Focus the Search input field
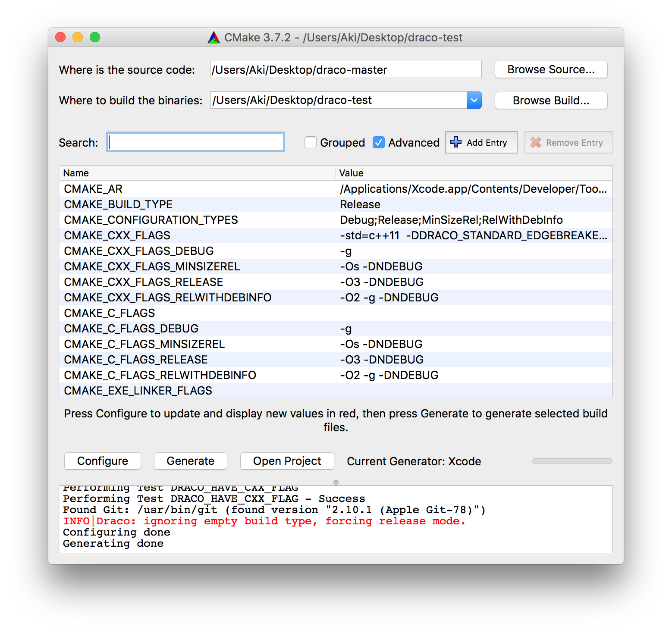672x633 pixels. click(x=195, y=142)
